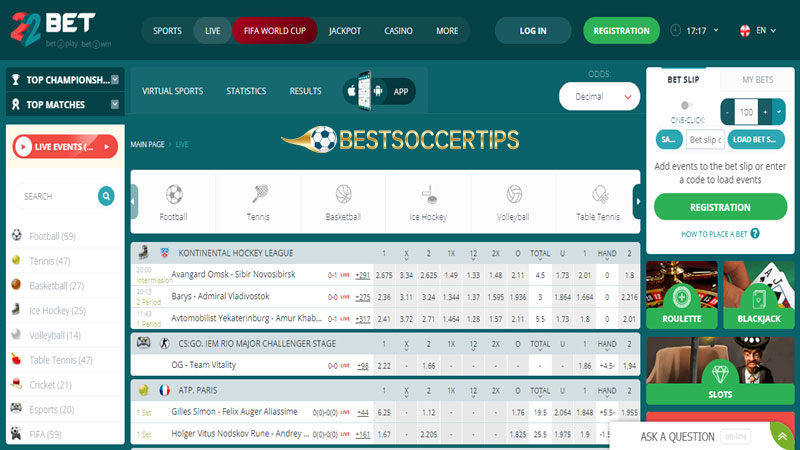Click the How to place a bet help icon
This screenshot has height=450, width=800.
pos(755,234)
